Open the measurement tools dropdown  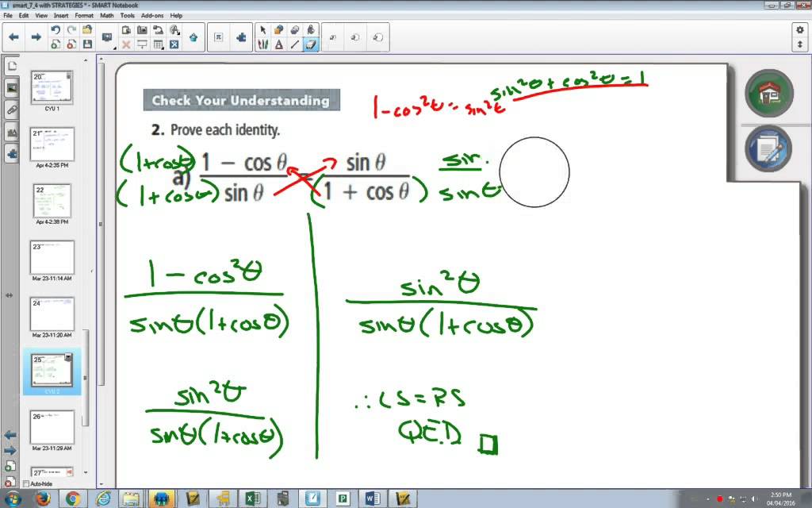[174, 30]
